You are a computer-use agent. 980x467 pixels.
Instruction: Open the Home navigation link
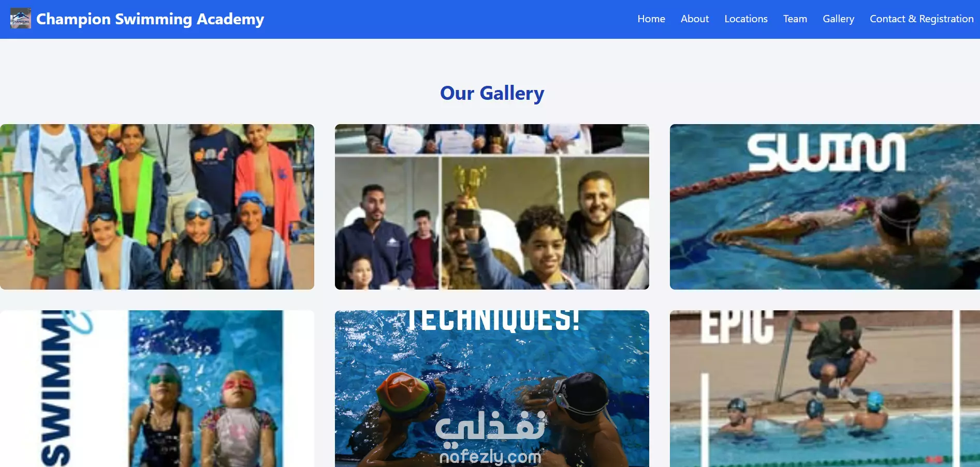651,19
